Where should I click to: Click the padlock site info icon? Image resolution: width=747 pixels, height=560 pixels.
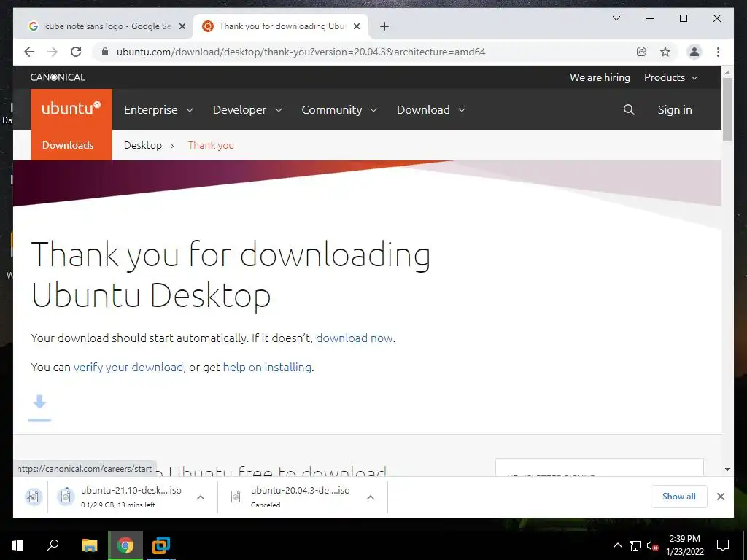coord(105,52)
